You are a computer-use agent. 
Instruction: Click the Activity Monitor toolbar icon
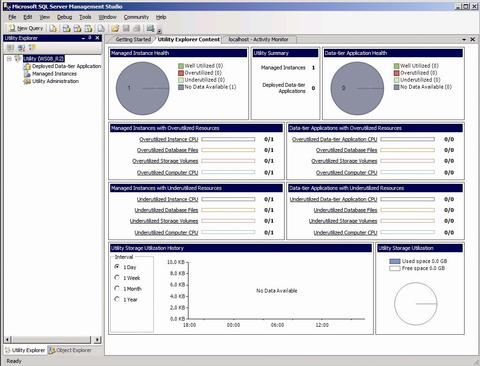coord(150,28)
